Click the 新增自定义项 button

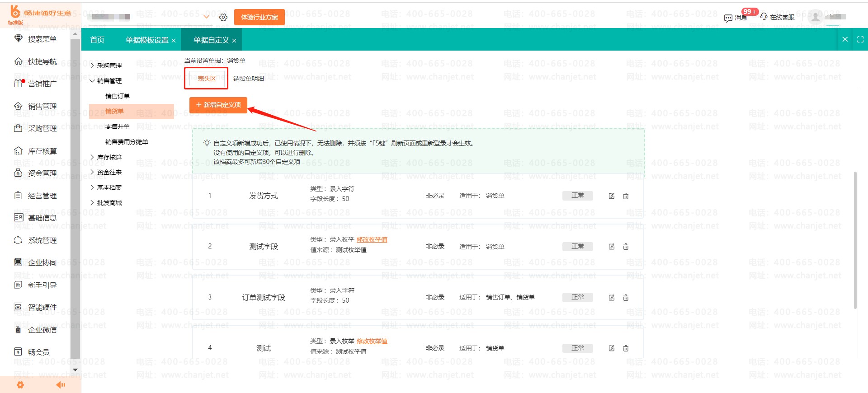coord(218,105)
